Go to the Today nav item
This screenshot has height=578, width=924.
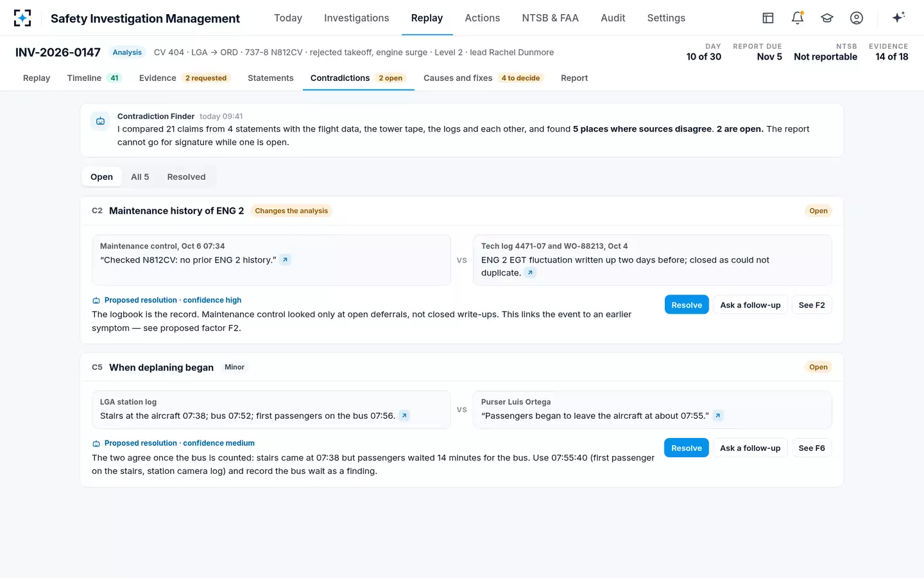[x=288, y=18]
